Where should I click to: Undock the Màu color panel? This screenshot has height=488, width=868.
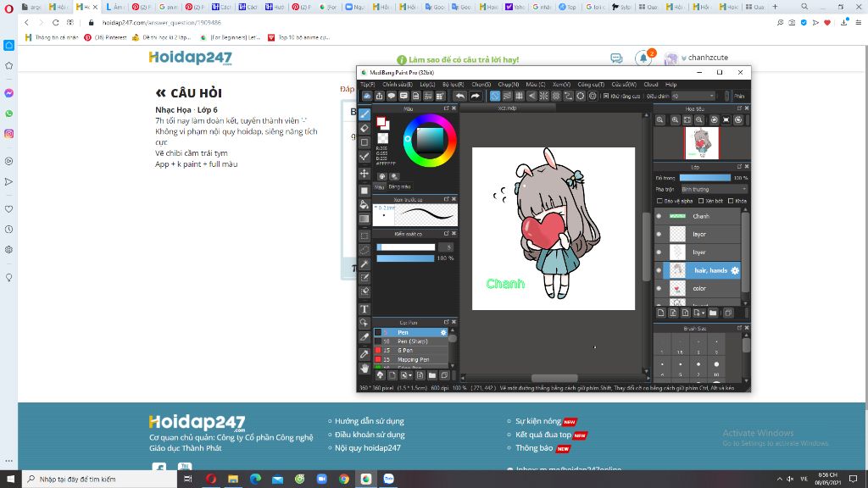[446, 108]
